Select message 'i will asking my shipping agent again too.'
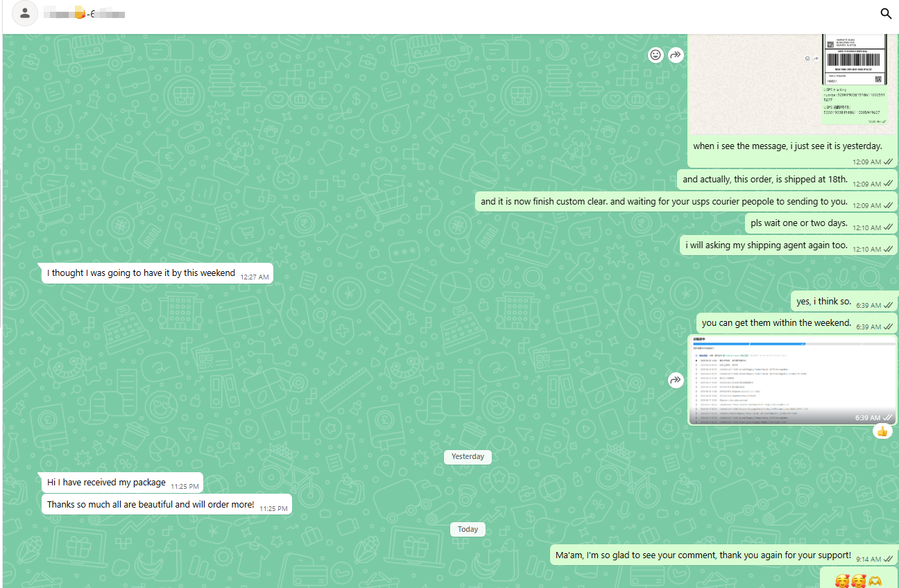Viewport: 899px width, 588px height. (x=789, y=245)
